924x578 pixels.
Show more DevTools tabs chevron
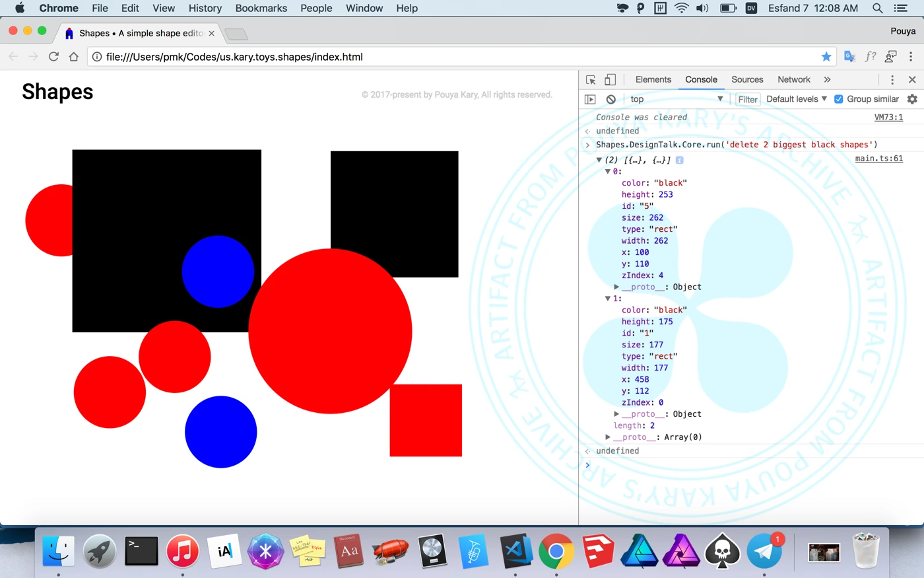[x=827, y=80]
